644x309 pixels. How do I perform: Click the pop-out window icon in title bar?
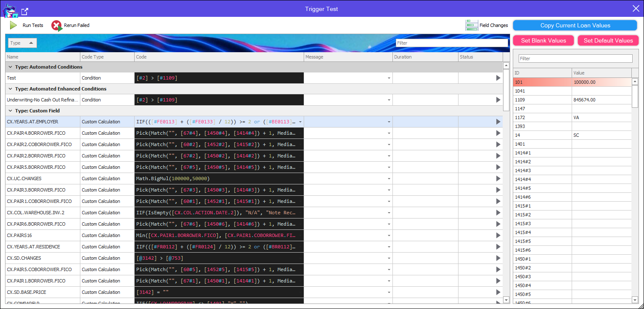click(x=25, y=11)
